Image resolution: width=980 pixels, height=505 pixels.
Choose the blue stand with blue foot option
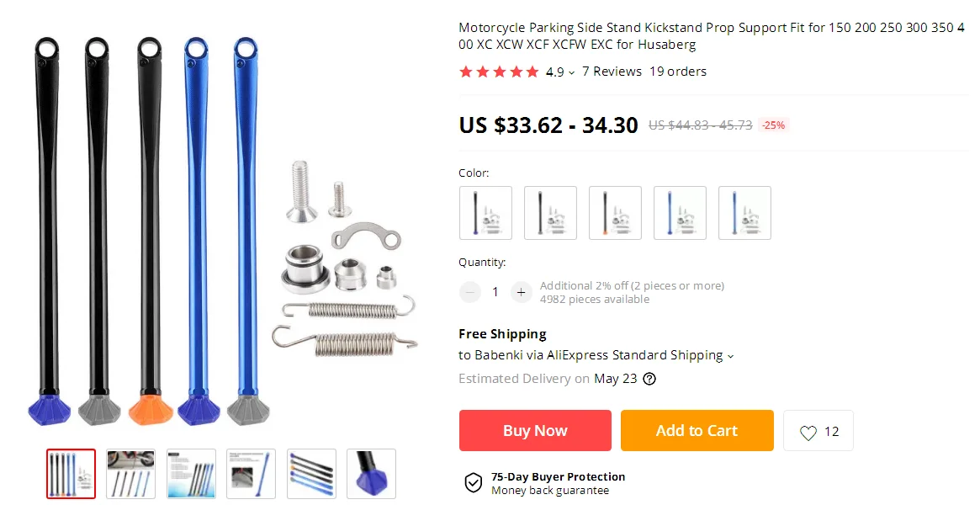(680, 213)
